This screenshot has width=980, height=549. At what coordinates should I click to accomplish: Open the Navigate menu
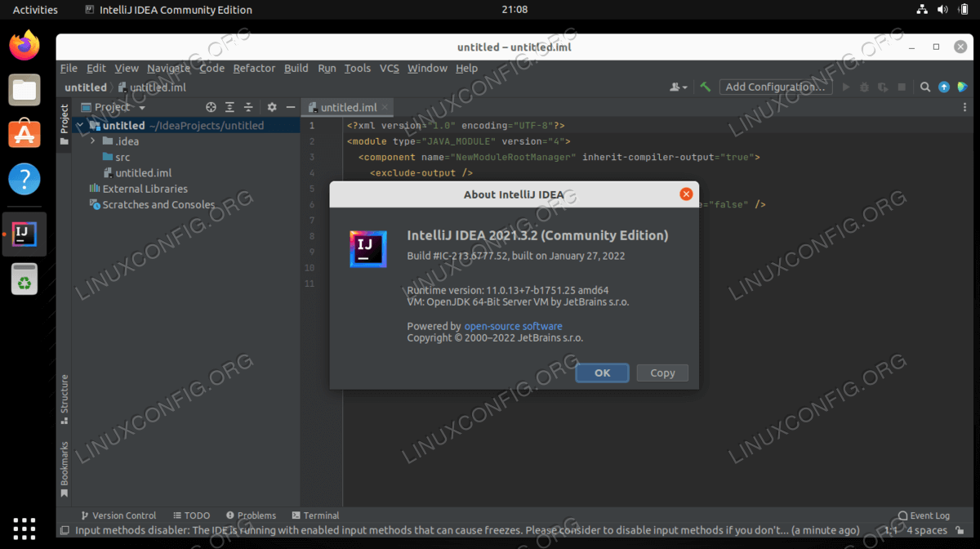click(x=169, y=68)
